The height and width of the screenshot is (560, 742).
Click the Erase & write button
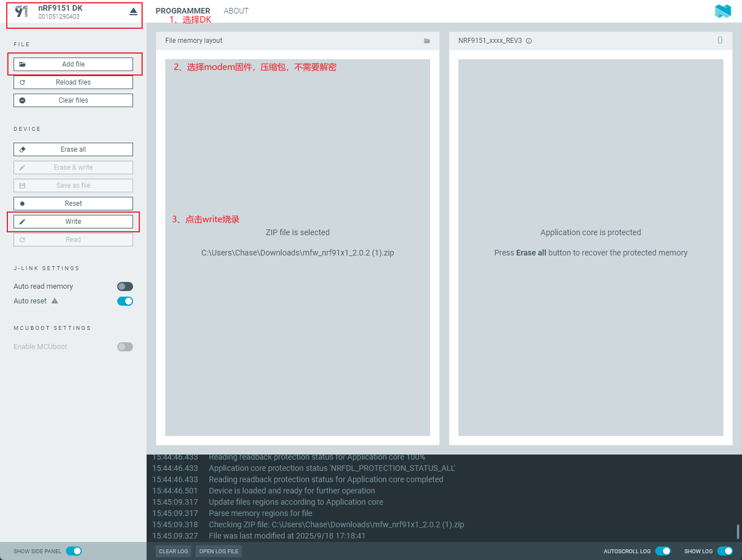[73, 167]
